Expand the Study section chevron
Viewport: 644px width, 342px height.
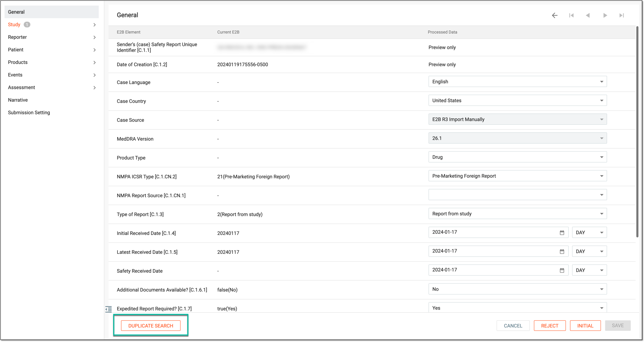[95, 25]
